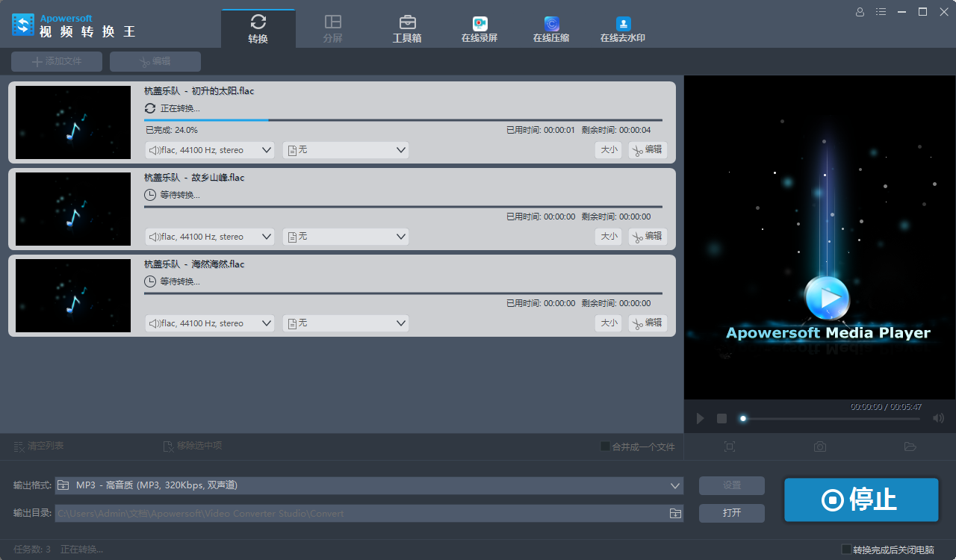Viewport: 956px width, 560px height.
Task: Click the 已完成: 24.0% text
Action: click(x=172, y=130)
